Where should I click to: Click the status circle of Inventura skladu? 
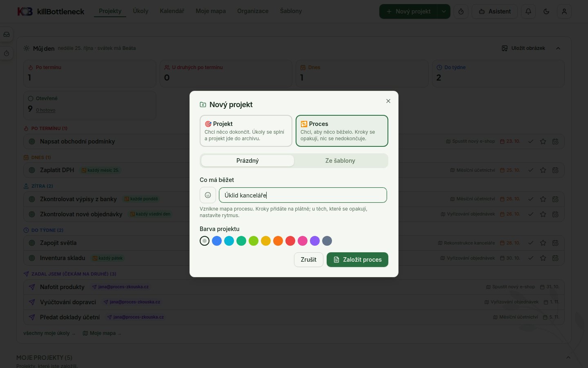point(32,258)
